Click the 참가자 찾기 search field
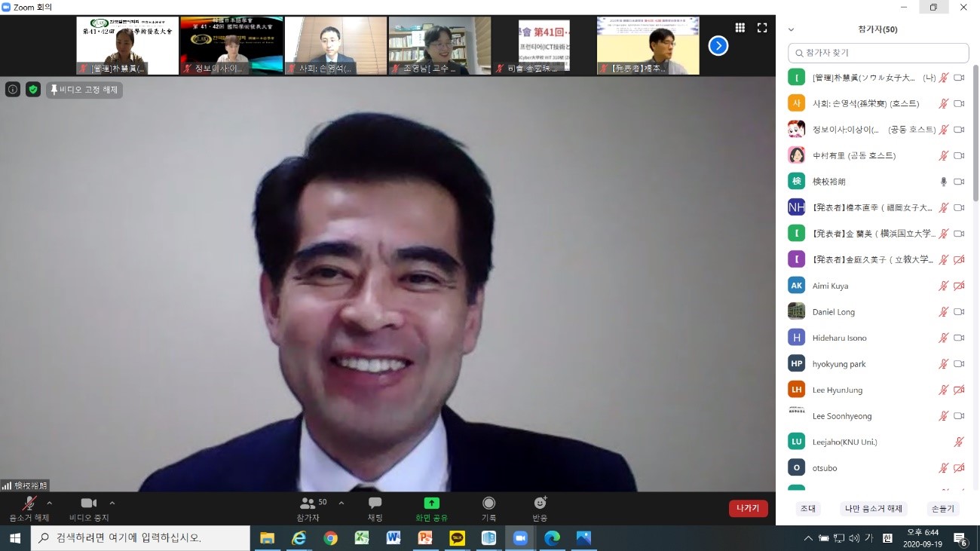The height and width of the screenshot is (551, 980). 878,53
